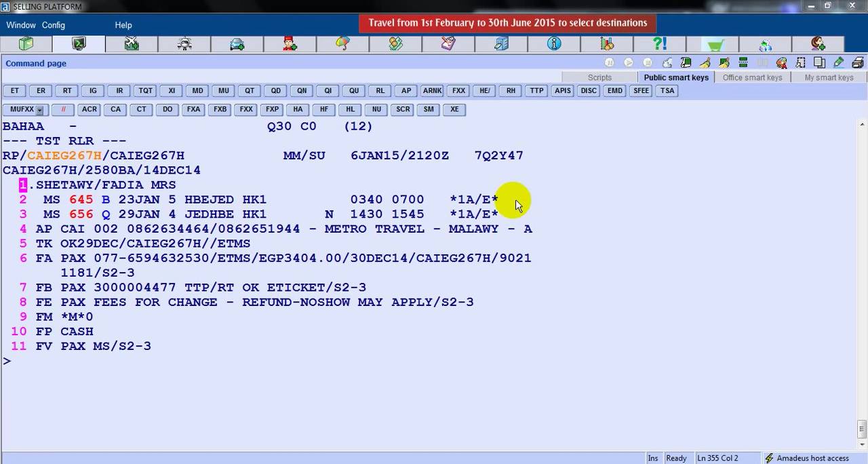
Task: Open the air booking plane icon
Action: tap(132, 44)
